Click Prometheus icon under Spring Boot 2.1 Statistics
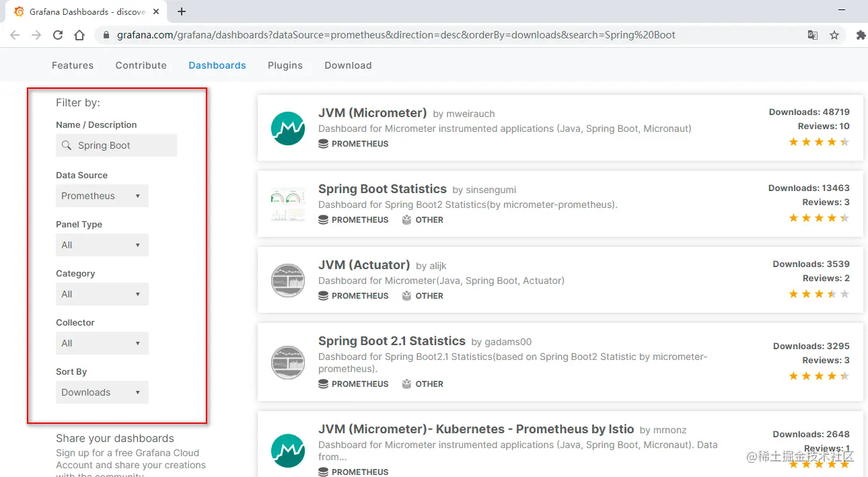868x477 pixels. (x=323, y=383)
